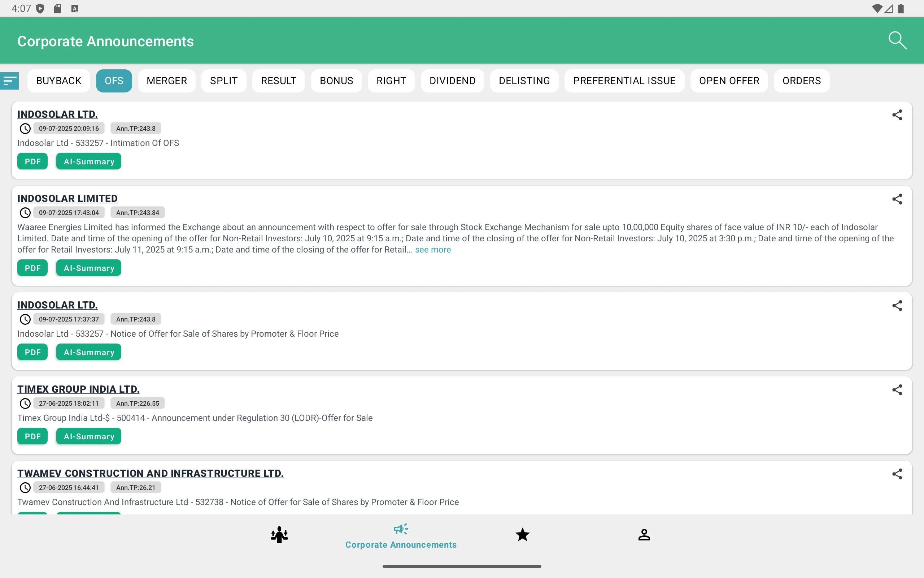
Task: Open the star favorites tab
Action: tap(522, 534)
